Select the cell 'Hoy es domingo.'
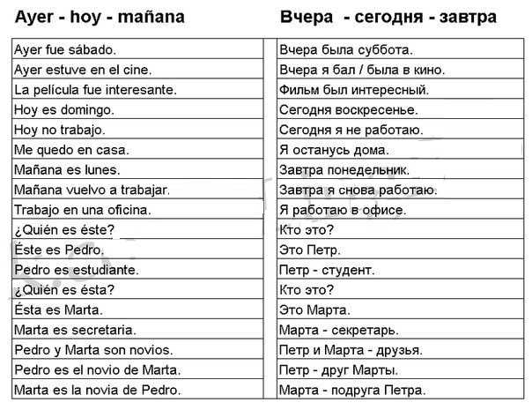 (x=137, y=108)
